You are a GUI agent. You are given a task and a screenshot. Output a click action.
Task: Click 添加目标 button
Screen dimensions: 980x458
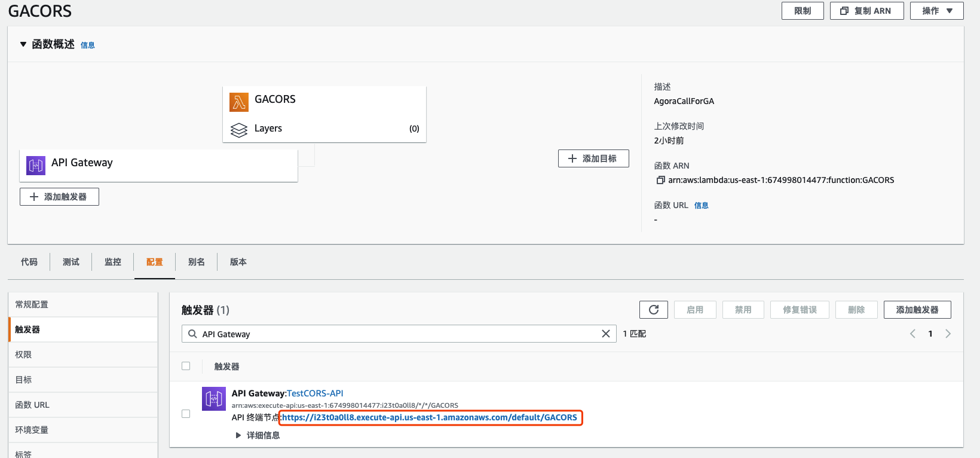[x=593, y=158]
